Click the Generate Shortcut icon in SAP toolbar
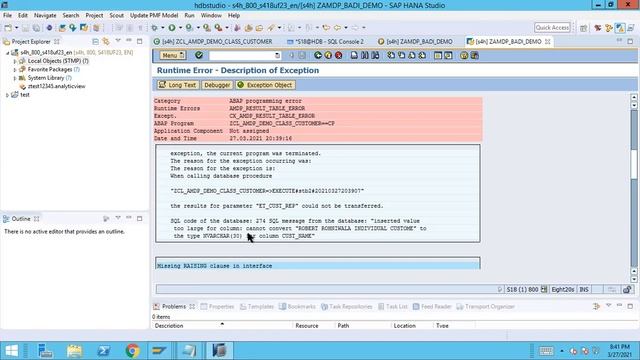Viewport: 640px width, 360px height. tap(448, 55)
